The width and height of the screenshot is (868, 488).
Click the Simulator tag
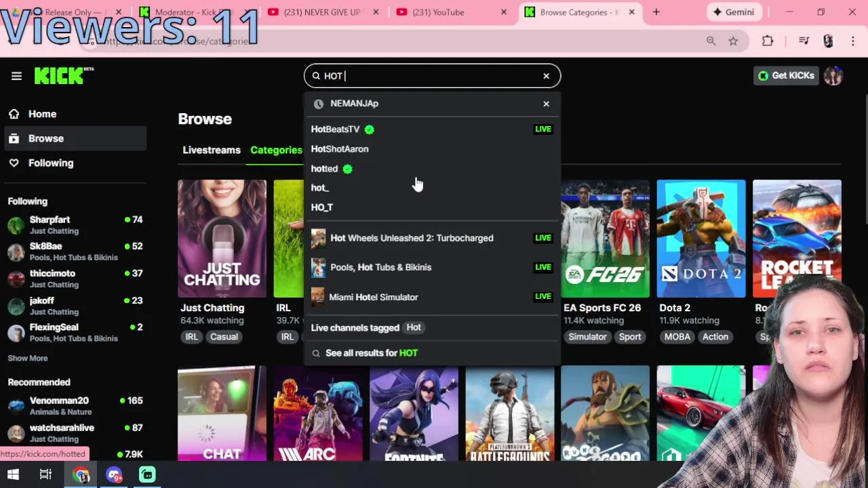[x=587, y=337]
